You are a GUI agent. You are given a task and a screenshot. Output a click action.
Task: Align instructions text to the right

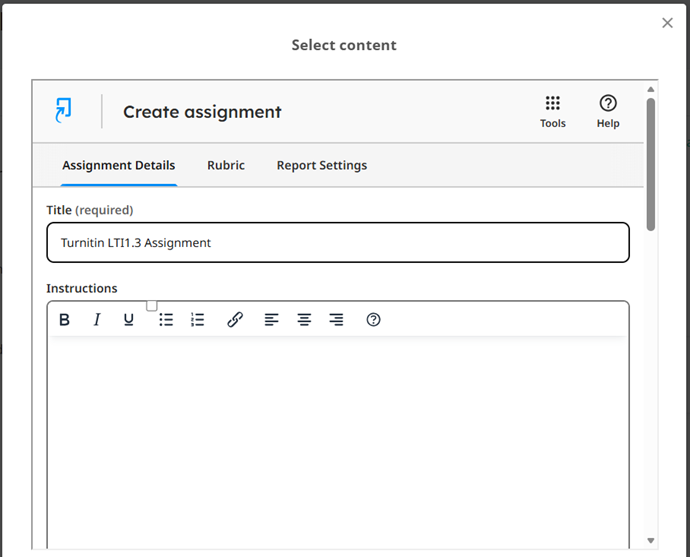click(x=336, y=320)
